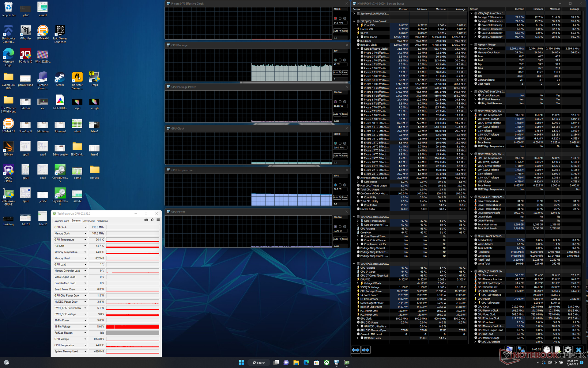
Task: Click max value field 3000.0 in GPU Clock graph
Action: (x=341, y=134)
